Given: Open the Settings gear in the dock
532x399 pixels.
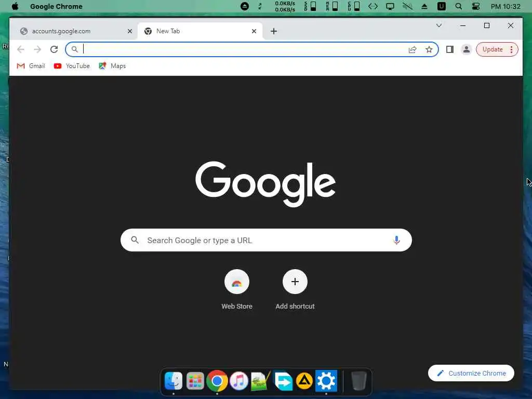Looking at the screenshot, I should 326,381.
